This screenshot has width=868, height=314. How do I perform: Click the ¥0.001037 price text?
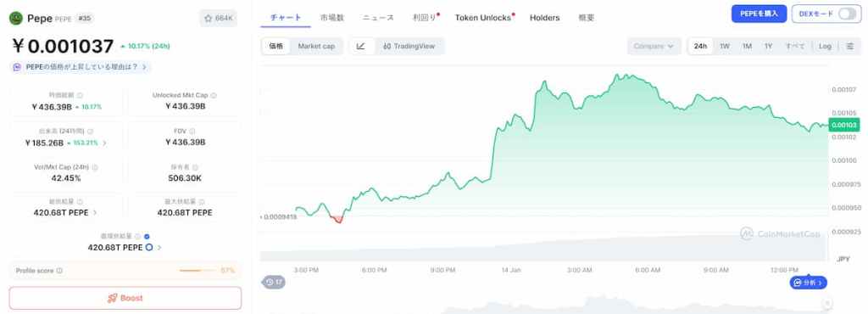tap(63, 46)
